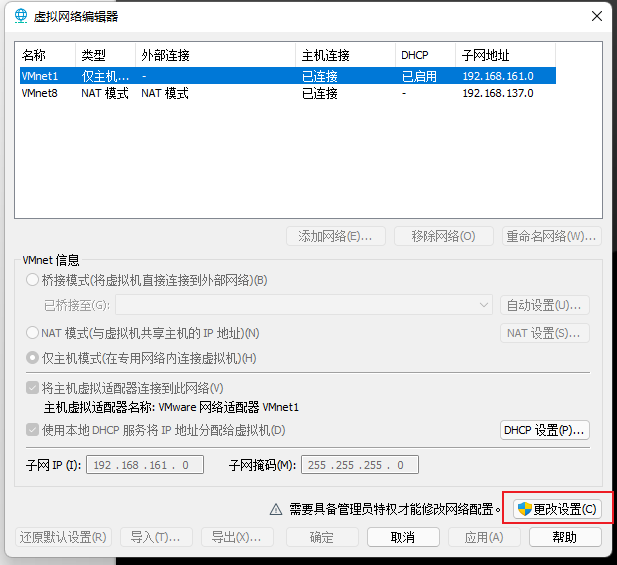Screen dimensions: 617x565
Task: Select the 仅主机模式 radio button
Action: pos(32,358)
